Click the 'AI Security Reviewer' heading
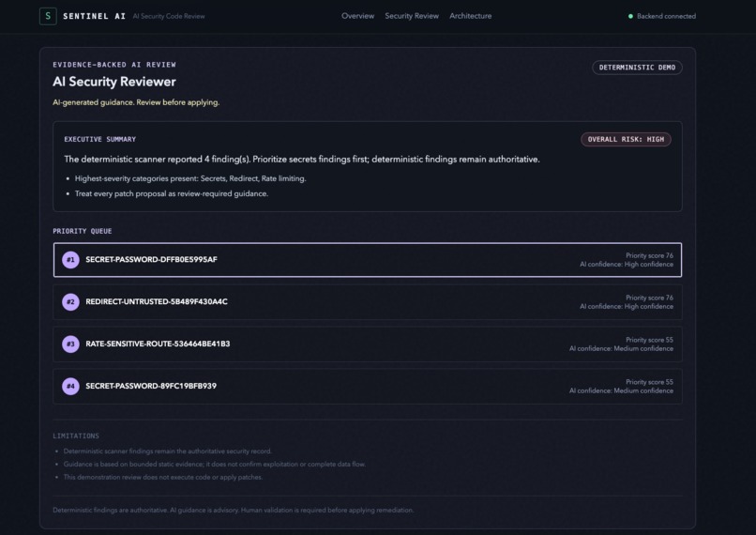The height and width of the screenshot is (535, 756). pos(114,82)
